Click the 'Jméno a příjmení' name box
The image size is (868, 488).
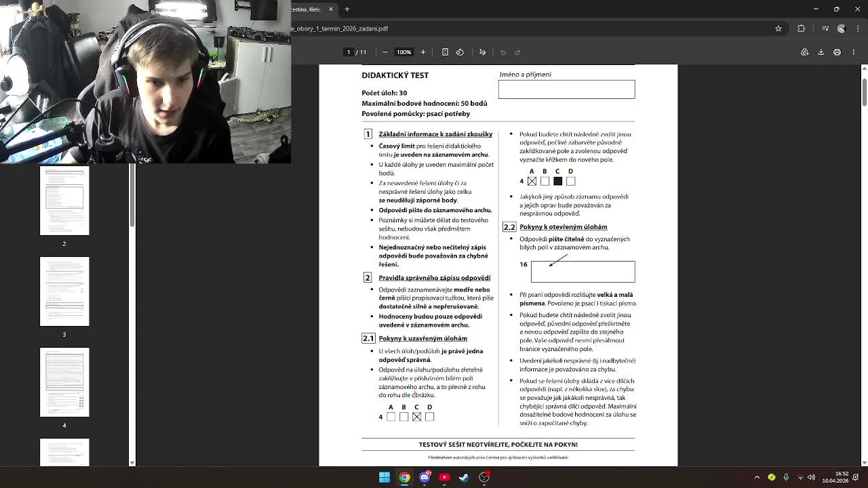(566, 89)
